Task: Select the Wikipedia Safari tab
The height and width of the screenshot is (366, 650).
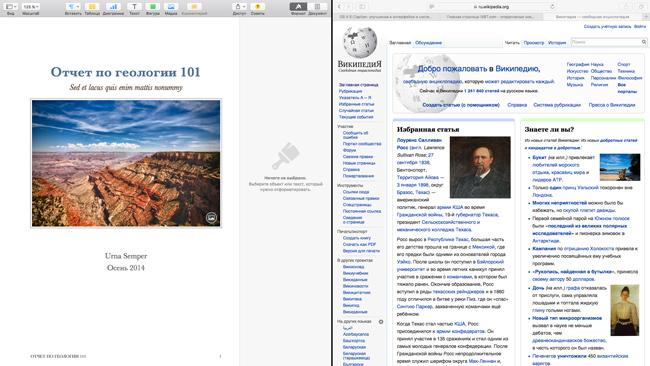Action: [x=592, y=17]
